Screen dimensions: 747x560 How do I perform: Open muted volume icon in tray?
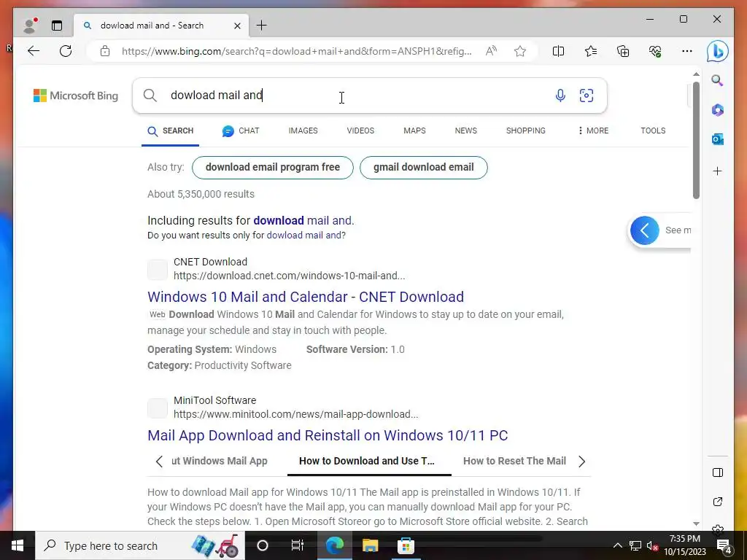(x=652, y=545)
